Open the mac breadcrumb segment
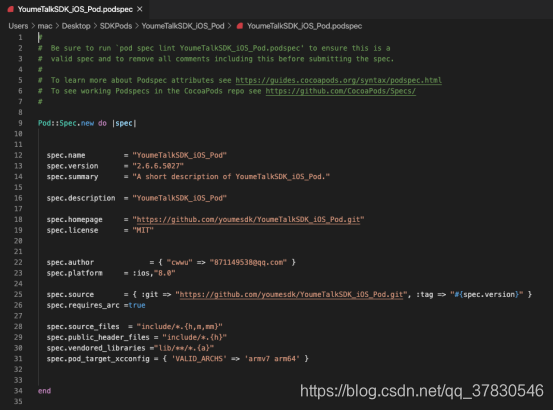This screenshot has height=410, width=554. (x=45, y=26)
